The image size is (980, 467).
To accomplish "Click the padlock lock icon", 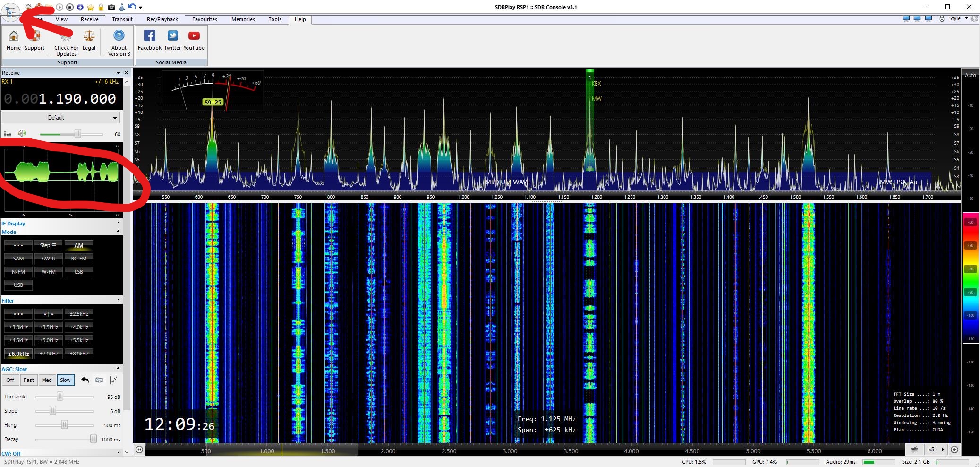I will (101, 7).
